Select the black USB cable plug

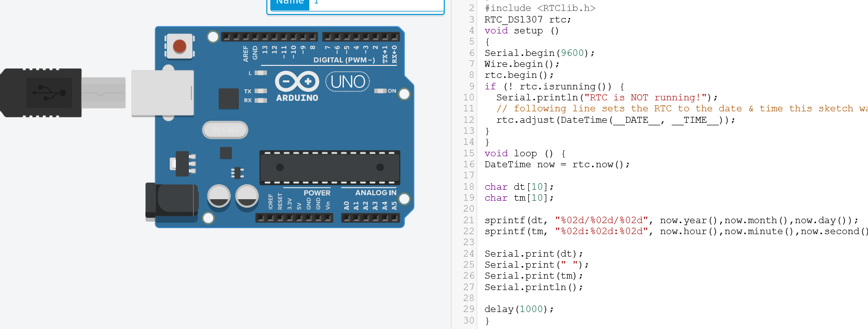coord(41,93)
